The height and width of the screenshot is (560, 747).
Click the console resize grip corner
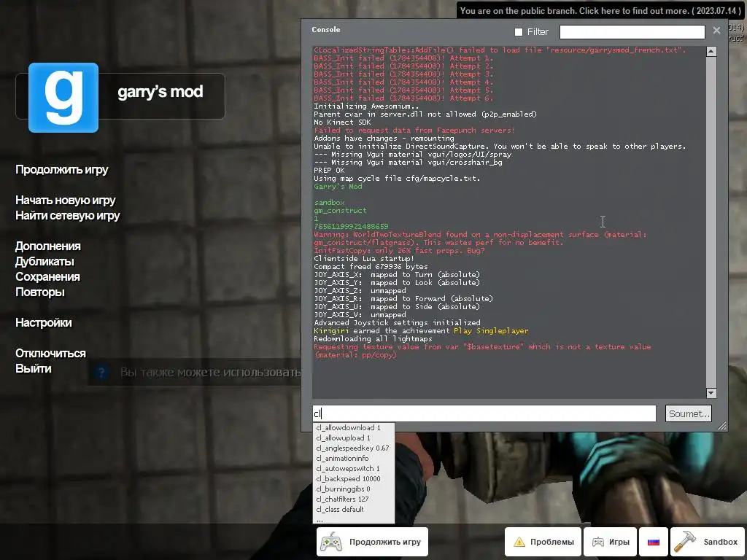[x=722, y=426]
